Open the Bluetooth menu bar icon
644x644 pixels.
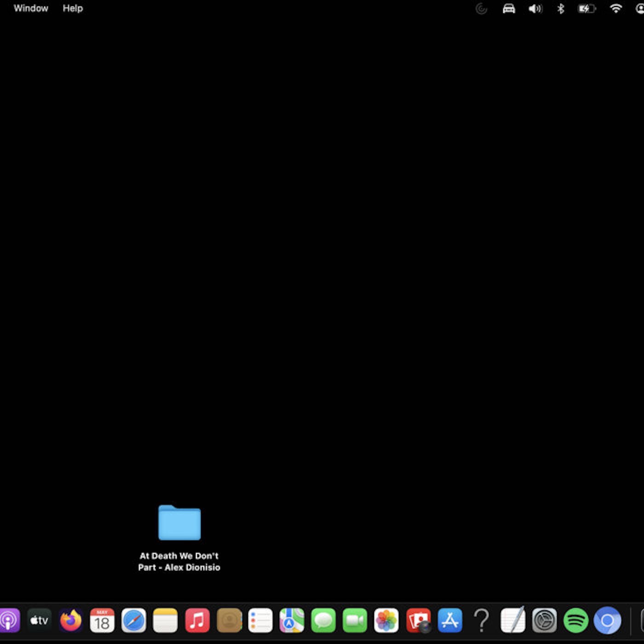point(560,8)
